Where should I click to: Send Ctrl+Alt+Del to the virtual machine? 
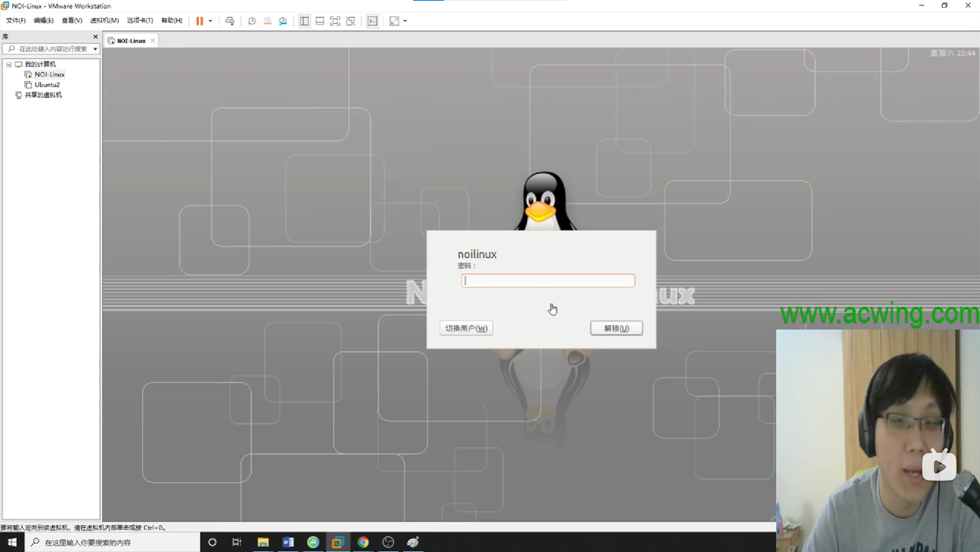[230, 21]
